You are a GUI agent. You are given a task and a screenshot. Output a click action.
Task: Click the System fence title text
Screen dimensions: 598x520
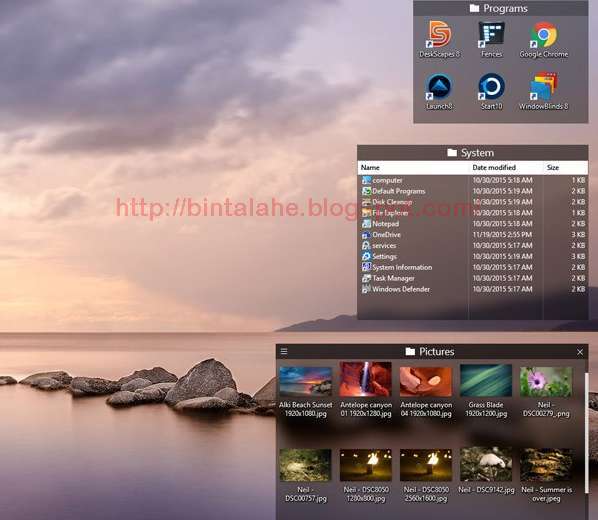[477, 153]
